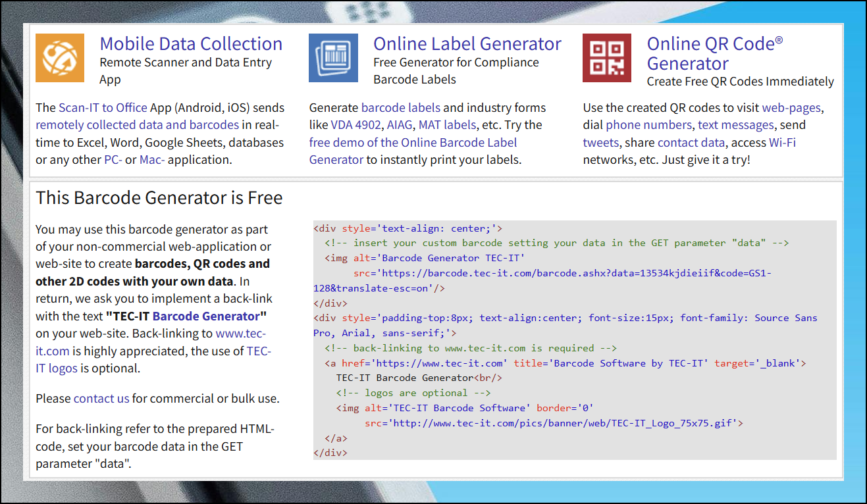The height and width of the screenshot is (504, 867).
Task: Open the www.tec-it.com back-link
Action: coord(151,342)
